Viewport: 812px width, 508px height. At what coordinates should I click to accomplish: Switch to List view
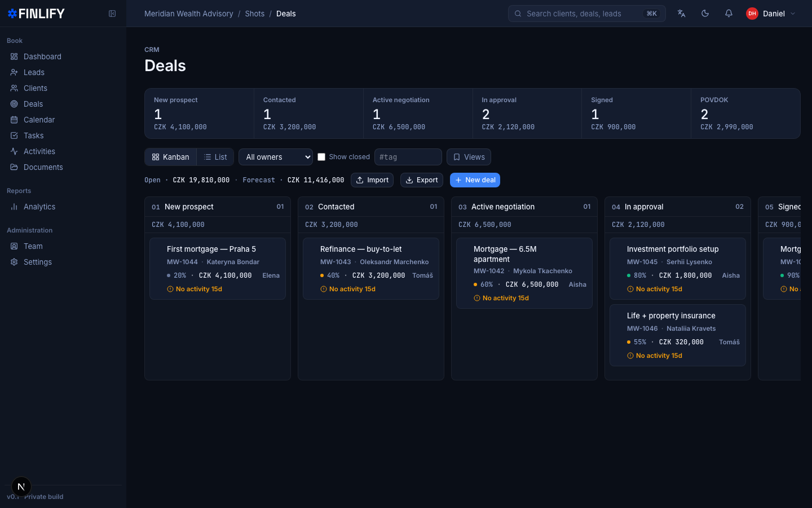click(x=215, y=157)
